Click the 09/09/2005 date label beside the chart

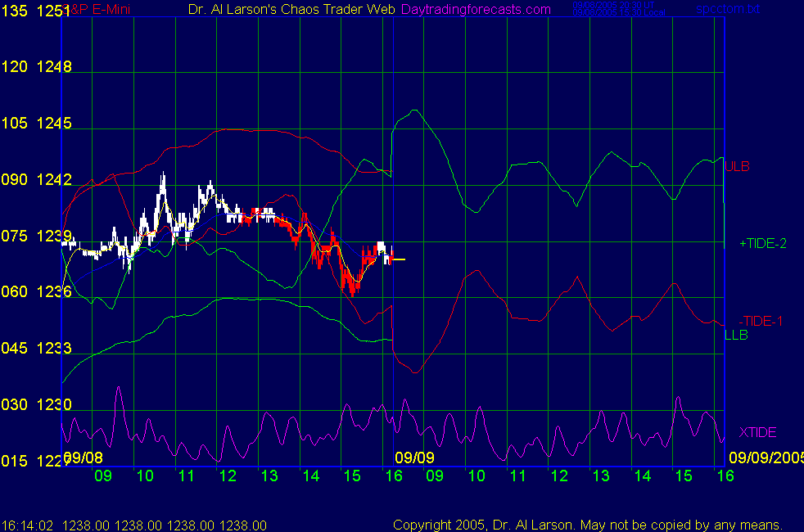coord(766,458)
